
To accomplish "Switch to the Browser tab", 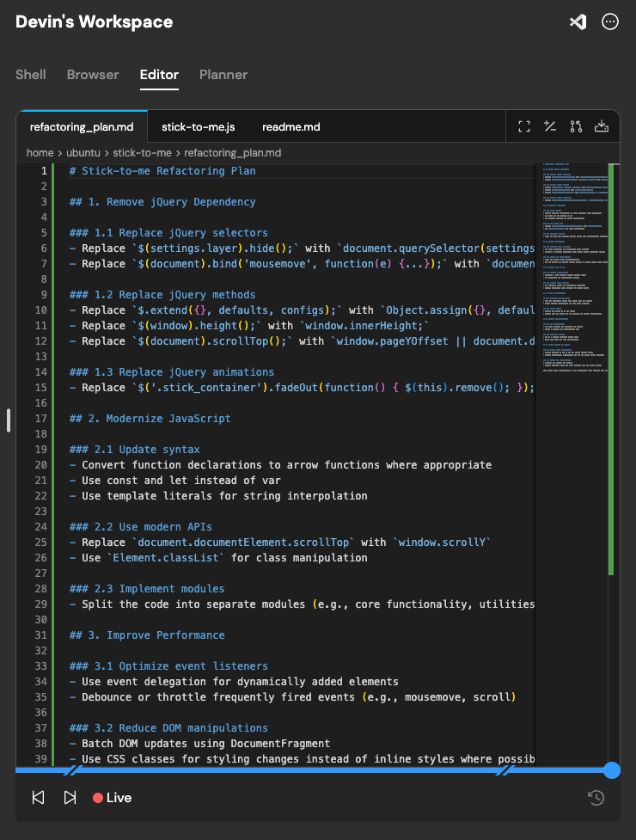I will (x=93, y=75).
